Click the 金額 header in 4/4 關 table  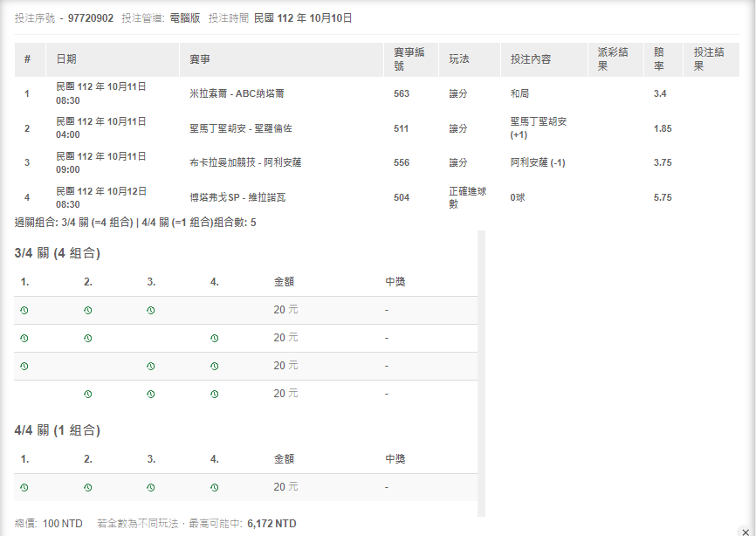284,459
